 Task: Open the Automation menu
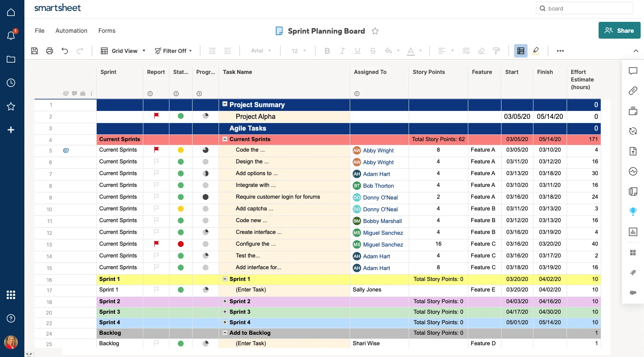coord(71,30)
